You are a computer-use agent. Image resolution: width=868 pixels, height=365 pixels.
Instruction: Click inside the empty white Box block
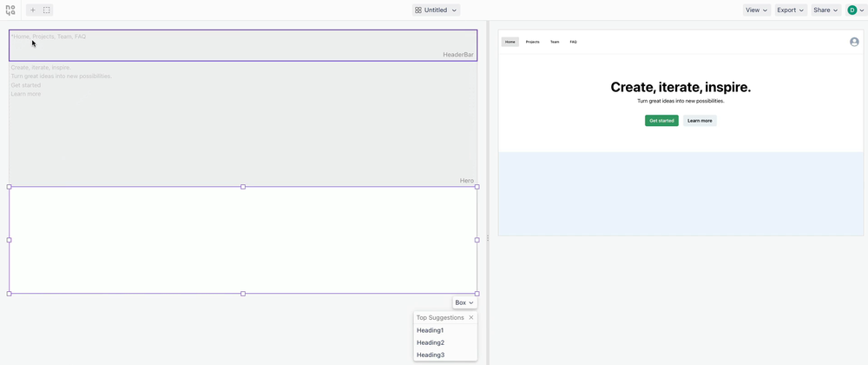coord(243,240)
